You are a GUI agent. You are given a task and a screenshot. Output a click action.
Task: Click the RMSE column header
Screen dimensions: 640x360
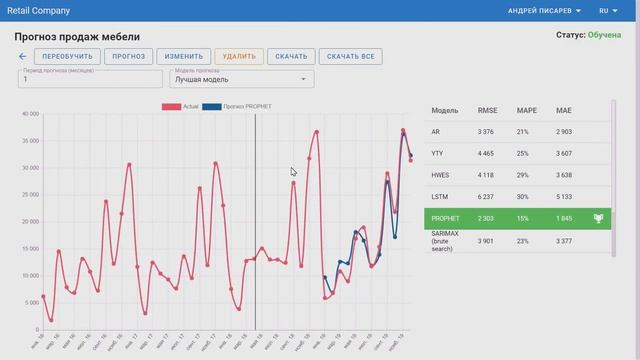click(x=487, y=111)
